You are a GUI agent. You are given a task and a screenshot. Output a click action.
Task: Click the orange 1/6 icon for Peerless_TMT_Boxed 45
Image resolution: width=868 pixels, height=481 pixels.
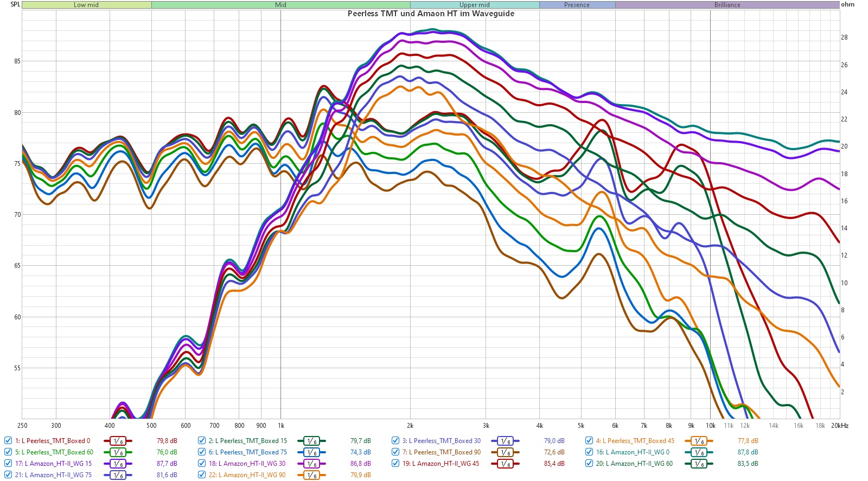699,441
